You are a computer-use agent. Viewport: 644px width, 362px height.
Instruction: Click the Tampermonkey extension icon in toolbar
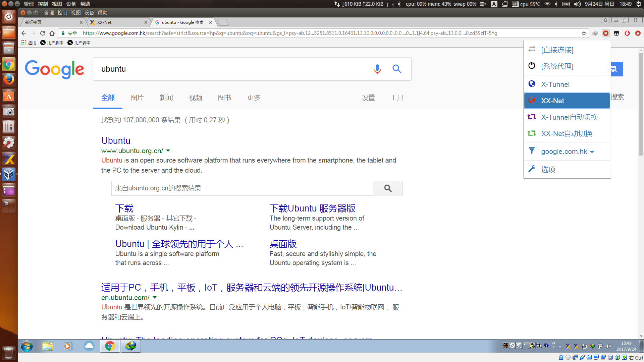coord(616,33)
